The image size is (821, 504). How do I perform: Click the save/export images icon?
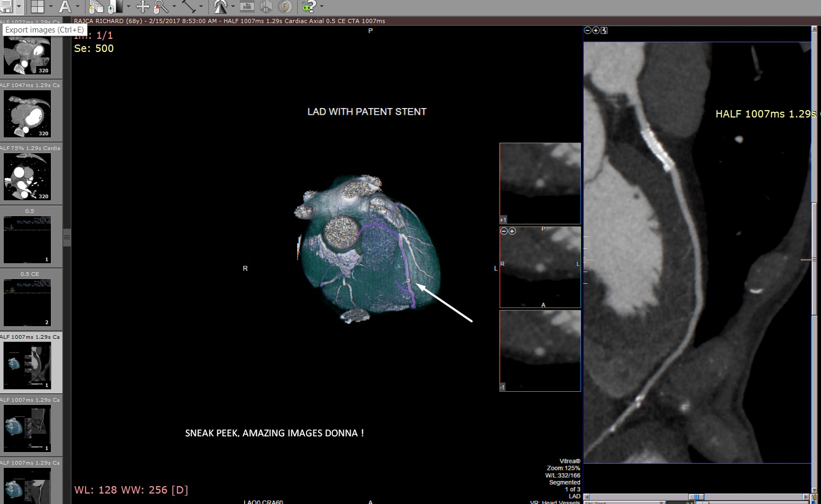click(x=6, y=6)
